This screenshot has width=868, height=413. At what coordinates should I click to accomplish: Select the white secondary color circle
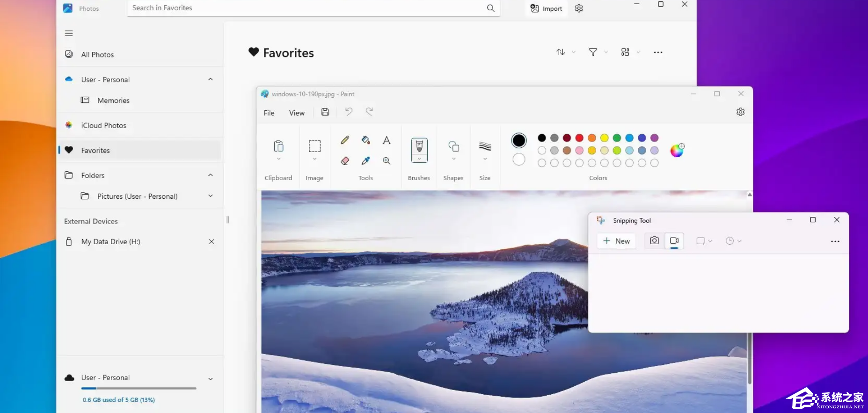[518, 159]
